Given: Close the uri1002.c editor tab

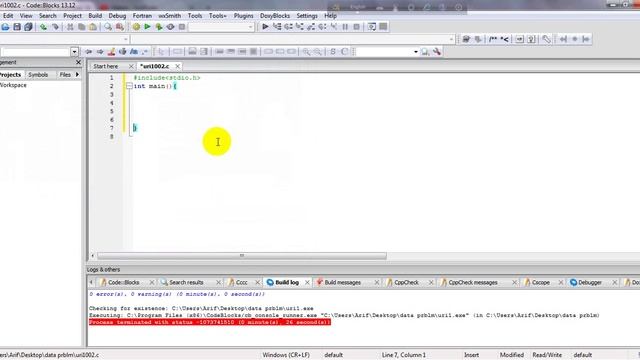Looking at the screenshot, I should (x=178, y=66).
